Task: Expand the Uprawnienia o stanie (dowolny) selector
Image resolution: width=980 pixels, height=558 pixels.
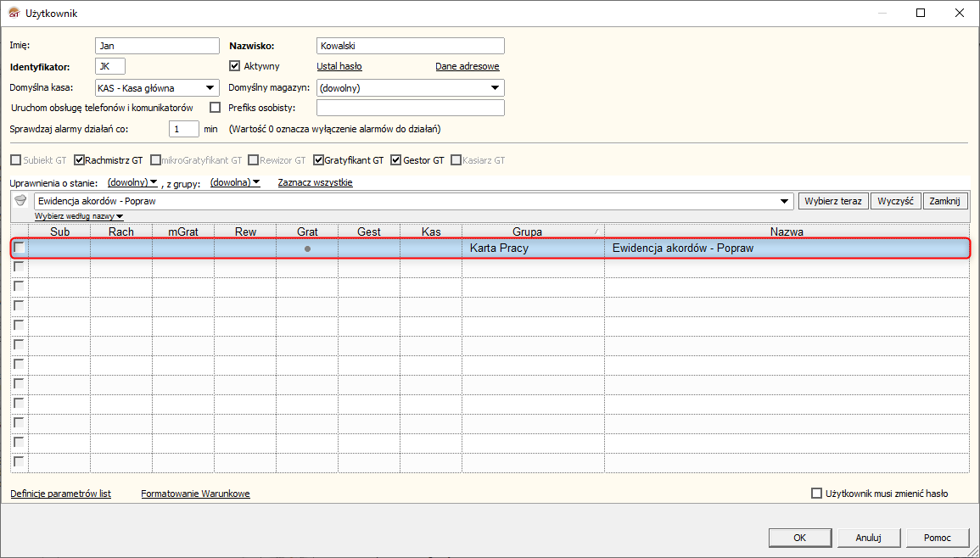Action: coord(132,182)
